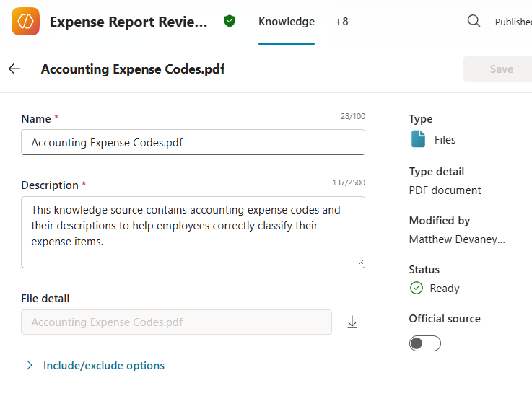
Task: Download the Accounting Expense Codes file
Action: (352, 322)
